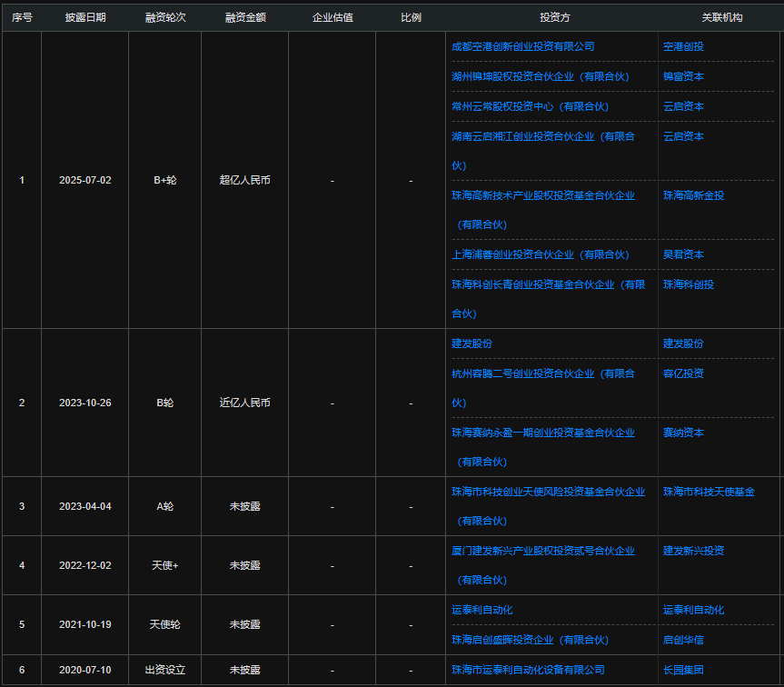Viewport: 784px width, 687px height.
Task: Select the date cell 2021-10-19
Action: pos(85,624)
